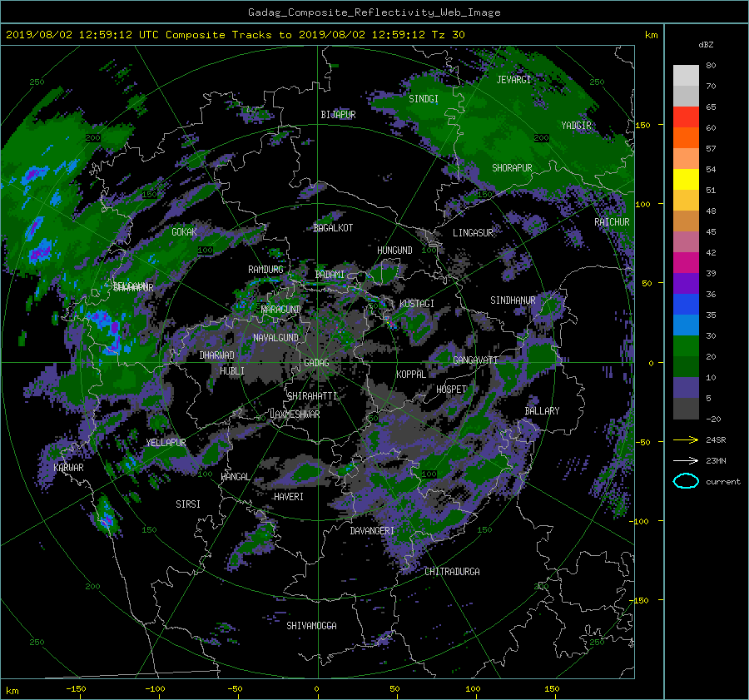Click the SHIVAMOGGA city label
The width and height of the screenshot is (749, 700).
tap(311, 626)
